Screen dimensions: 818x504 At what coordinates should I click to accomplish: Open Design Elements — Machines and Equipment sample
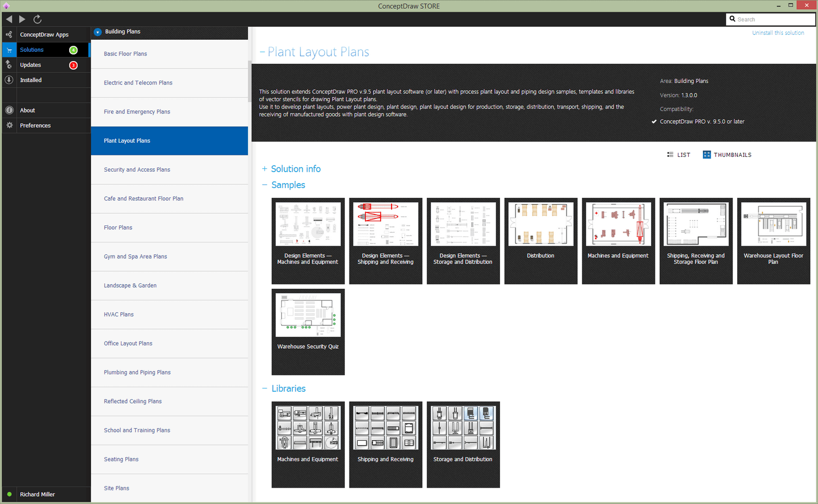click(x=308, y=241)
